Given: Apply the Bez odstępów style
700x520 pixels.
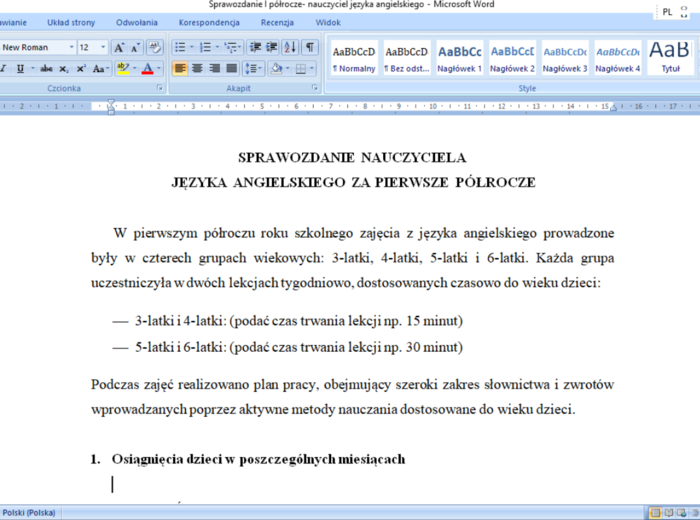Looking at the screenshot, I should (407, 58).
